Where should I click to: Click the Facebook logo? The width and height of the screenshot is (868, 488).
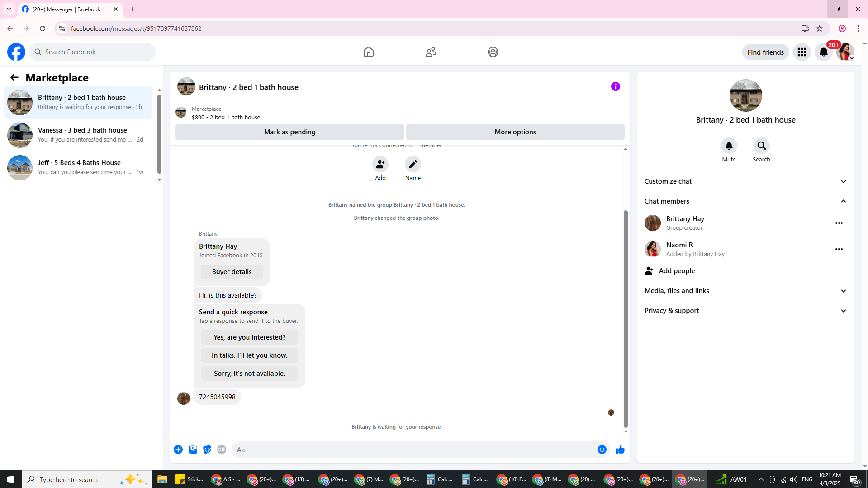pos(16,52)
